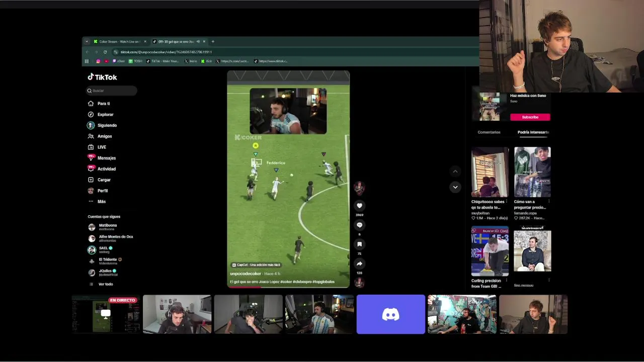Screen dimensions: 644x362
Task: Click the video progress bar
Action: pyautogui.click(x=288, y=287)
